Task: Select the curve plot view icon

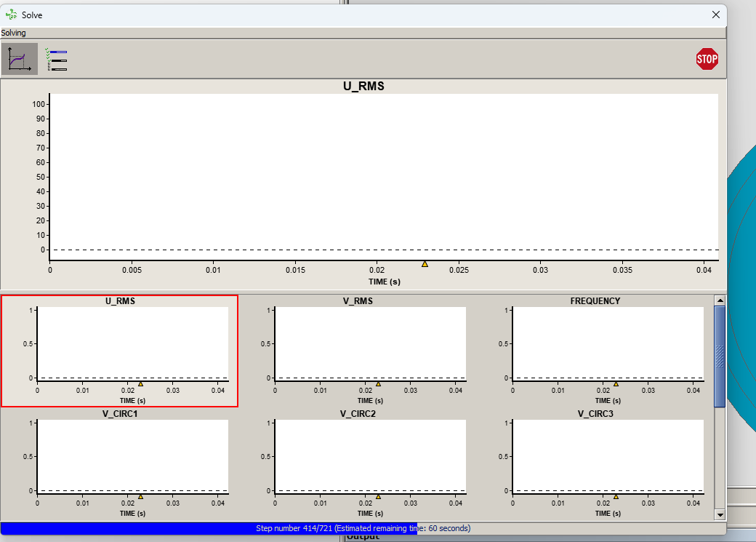Action: coord(20,59)
